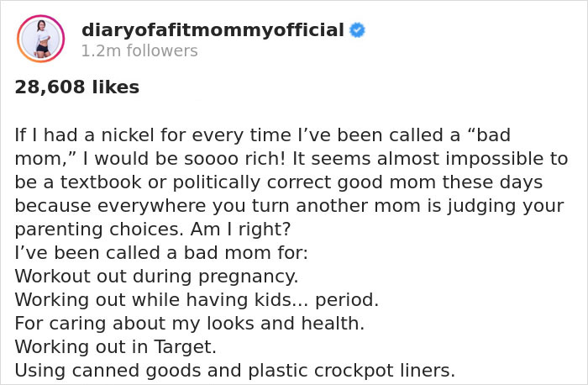Viewport: 588px width, 385px height.
Task: Open the 28,608 likes list
Action: tap(77, 87)
